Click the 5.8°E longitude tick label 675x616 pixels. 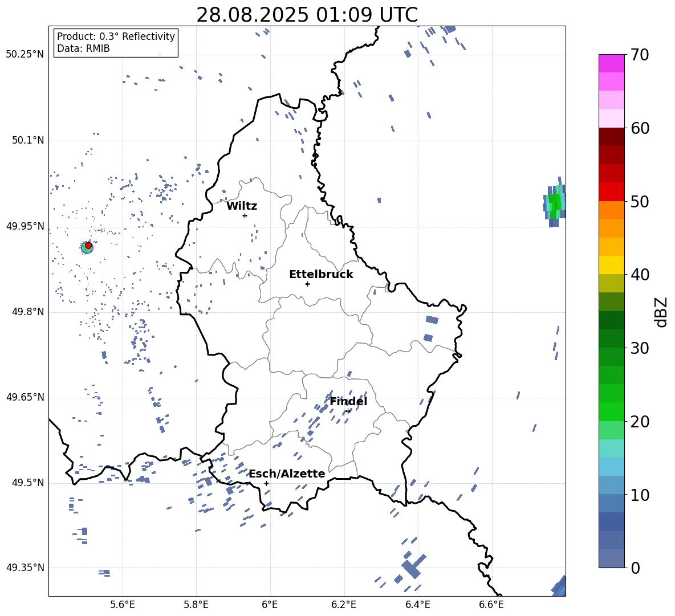click(196, 605)
